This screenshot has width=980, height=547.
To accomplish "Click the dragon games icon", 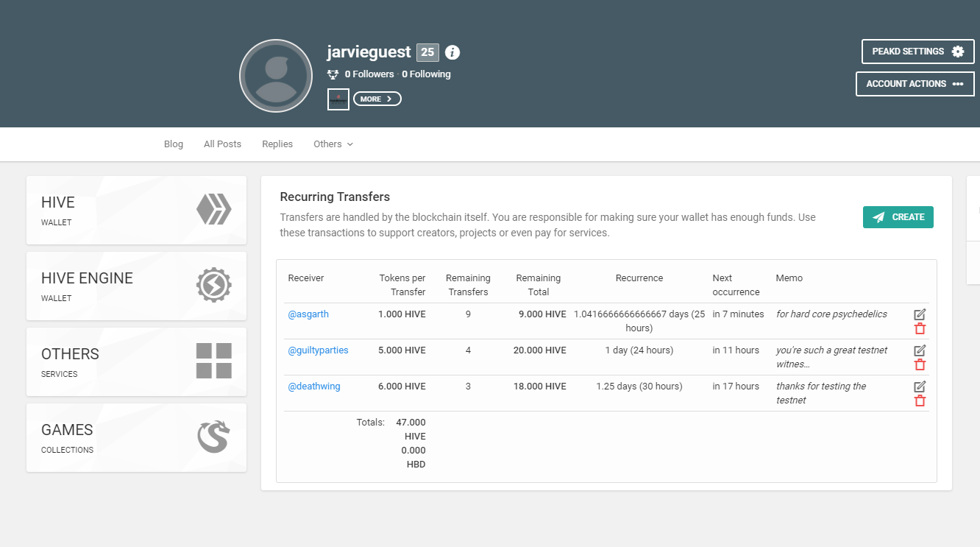I will pyautogui.click(x=214, y=437).
